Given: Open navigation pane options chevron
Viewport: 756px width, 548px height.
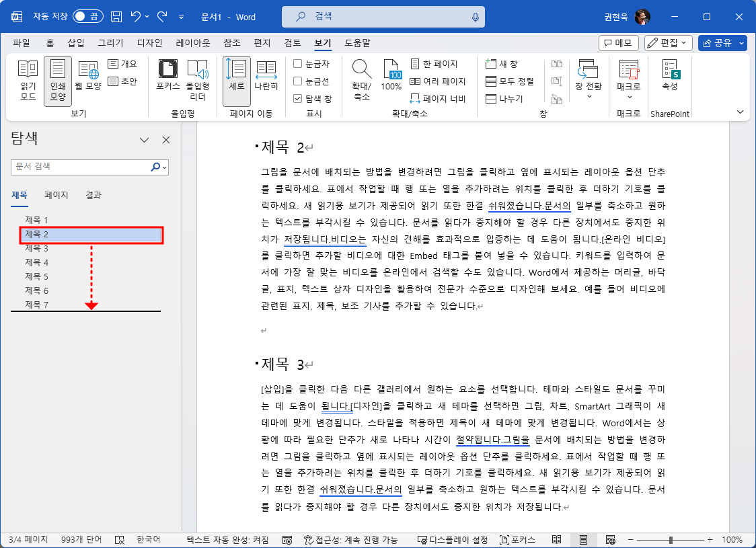Looking at the screenshot, I should tap(144, 141).
